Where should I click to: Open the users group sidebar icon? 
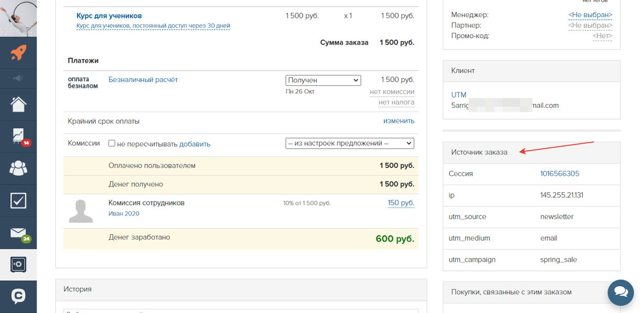pyautogui.click(x=18, y=168)
